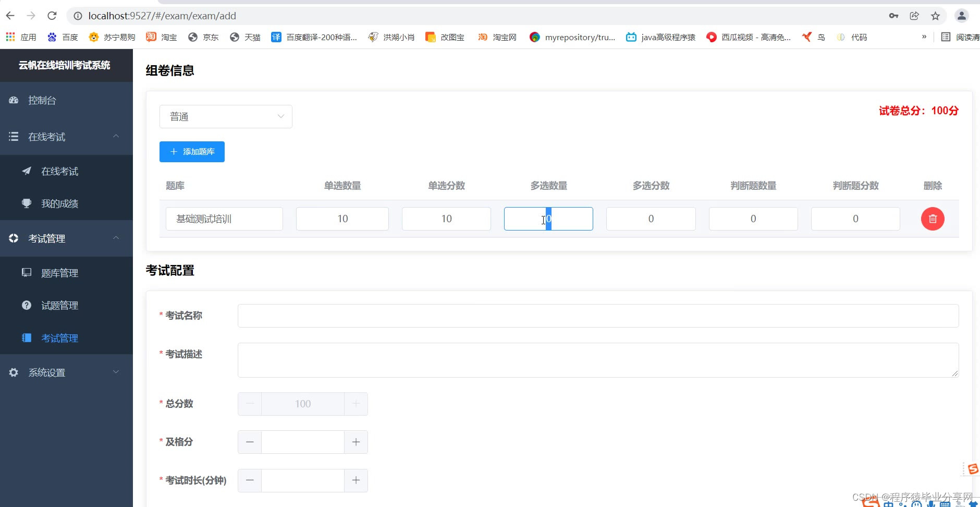Click the 单选分数 input with 10
Screen dimensions: 980x507
[x=446, y=219]
